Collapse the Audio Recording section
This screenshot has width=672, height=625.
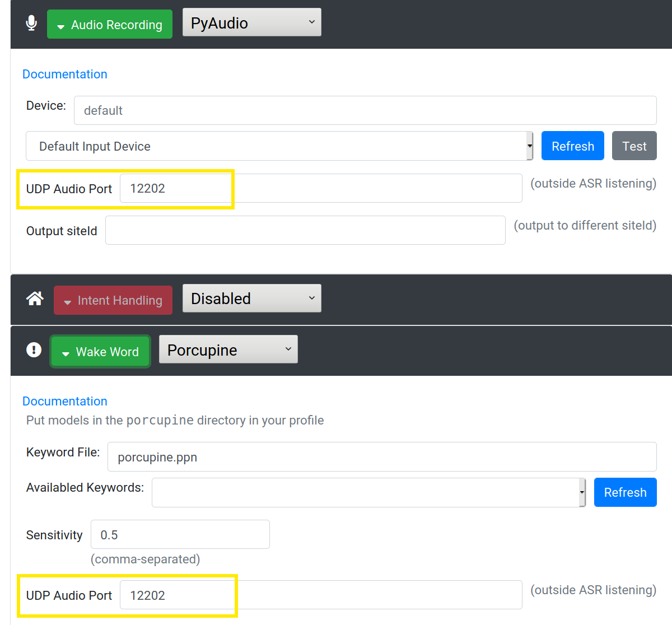pos(109,24)
